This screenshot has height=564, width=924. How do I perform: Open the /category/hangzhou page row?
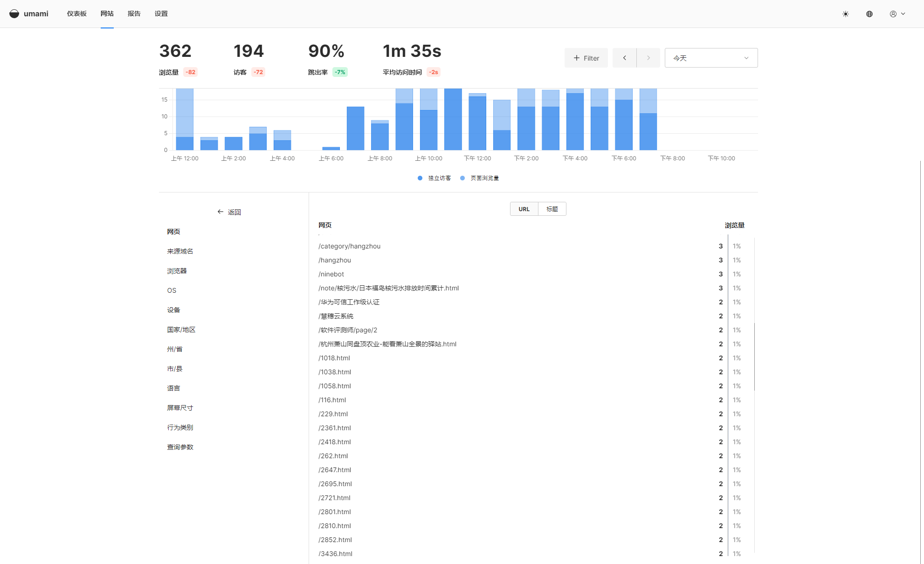click(349, 246)
